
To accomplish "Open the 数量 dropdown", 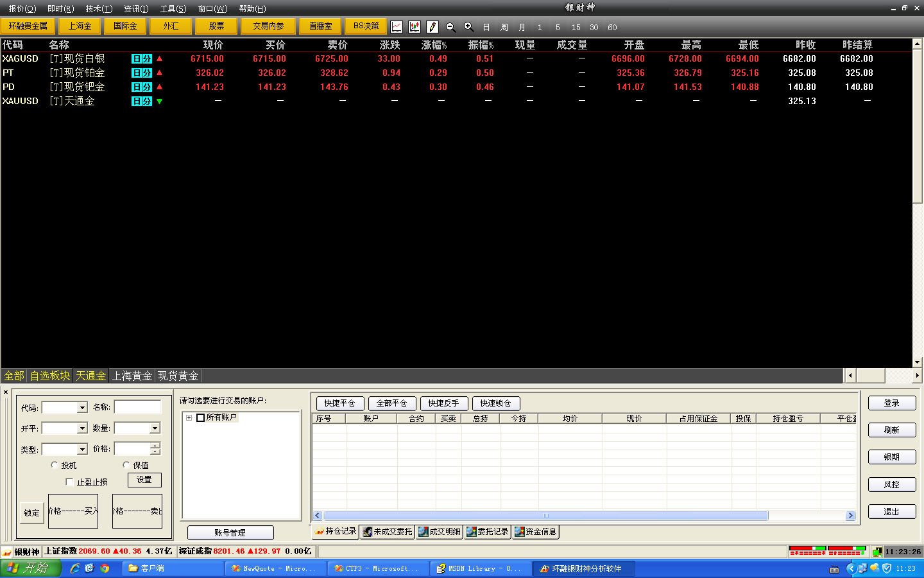I will point(155,428).
